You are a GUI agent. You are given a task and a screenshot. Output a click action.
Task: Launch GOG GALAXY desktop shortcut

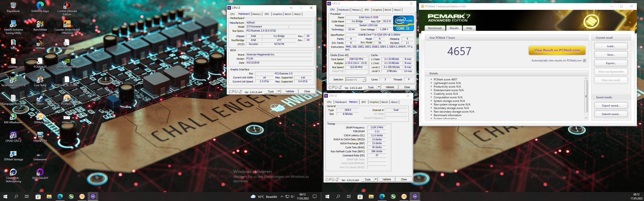point(40,174)
